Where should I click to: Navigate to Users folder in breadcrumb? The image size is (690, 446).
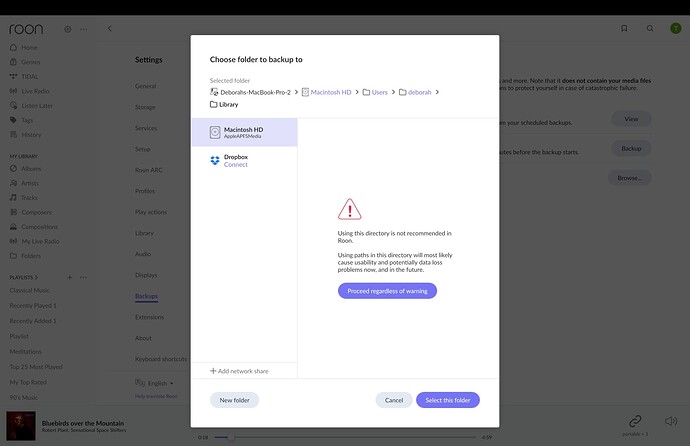pos(375,92)
